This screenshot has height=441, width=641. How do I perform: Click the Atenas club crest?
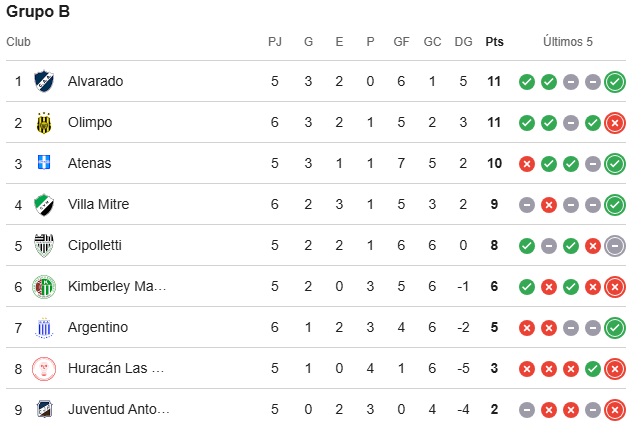click(x=44, y=162)
